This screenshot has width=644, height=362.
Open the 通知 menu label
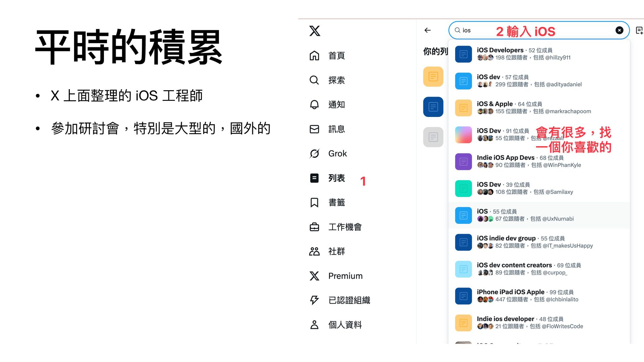336,105
